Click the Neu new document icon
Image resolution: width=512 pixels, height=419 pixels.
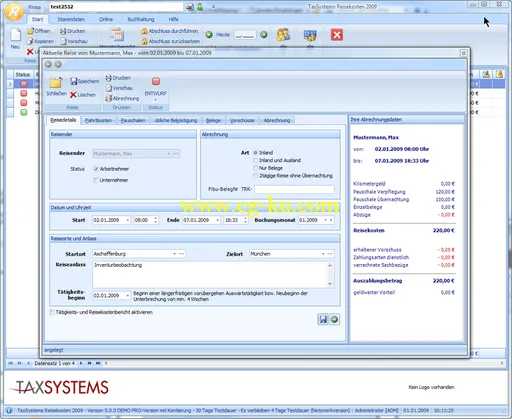tap(15, 35)
